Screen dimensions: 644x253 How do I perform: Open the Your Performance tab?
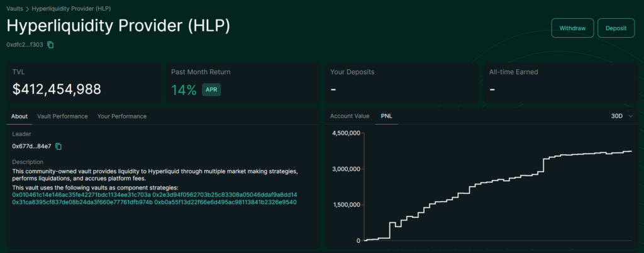click(x=122, y=116)
